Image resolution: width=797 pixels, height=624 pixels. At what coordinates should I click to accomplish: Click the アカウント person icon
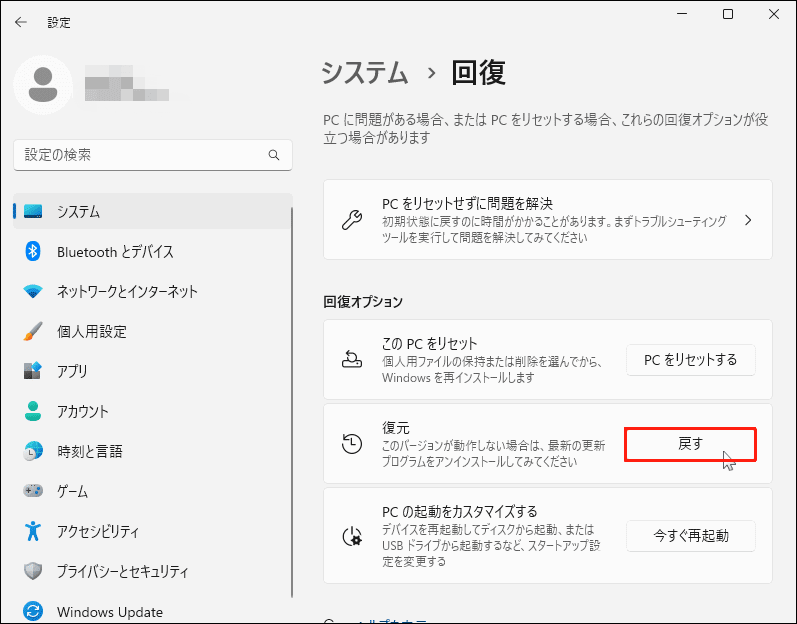point(33,411)
